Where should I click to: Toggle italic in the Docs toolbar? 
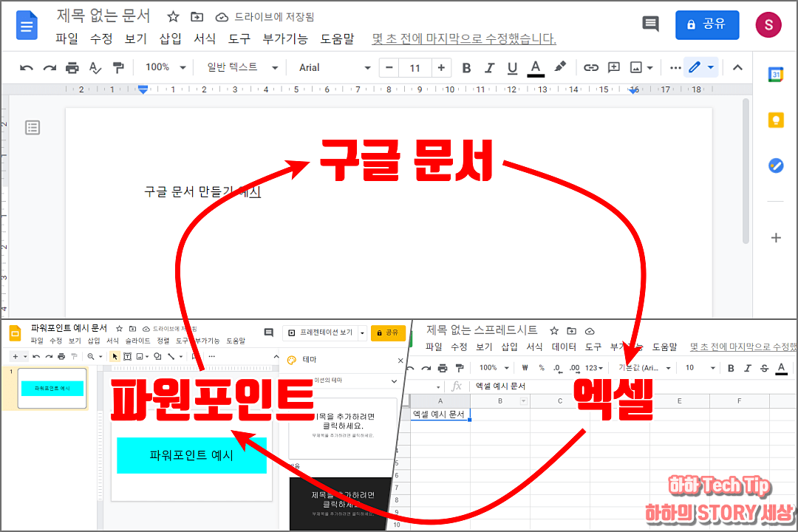(490, 68)
